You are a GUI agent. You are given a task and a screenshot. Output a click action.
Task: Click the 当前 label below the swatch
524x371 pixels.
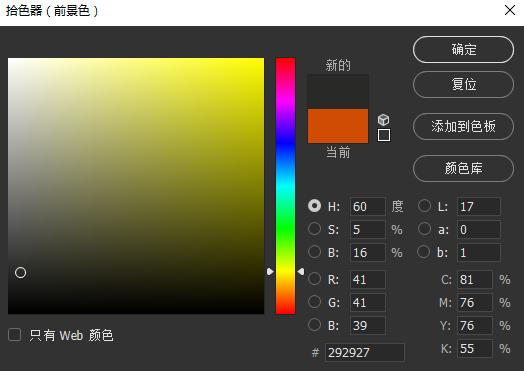coord(338,152)
